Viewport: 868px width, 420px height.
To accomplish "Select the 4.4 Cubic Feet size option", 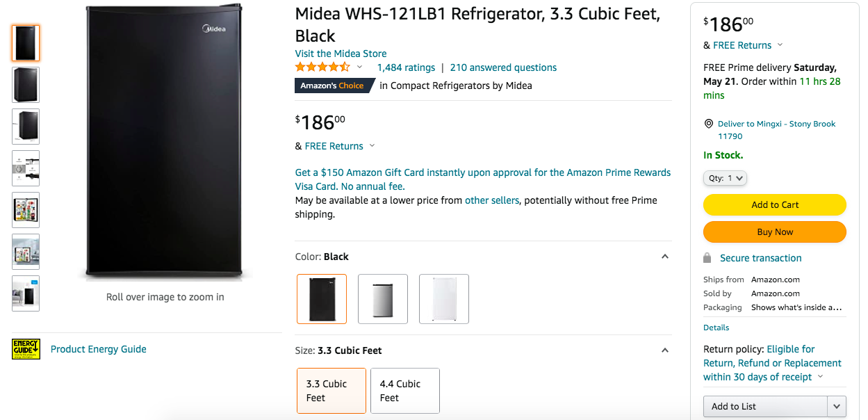I will point(405,391).
